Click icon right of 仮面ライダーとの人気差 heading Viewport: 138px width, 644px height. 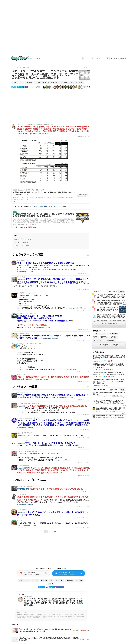88,255
